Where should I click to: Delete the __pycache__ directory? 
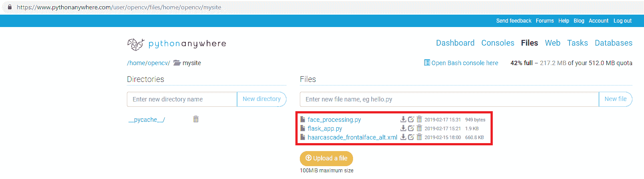(196, 119)
